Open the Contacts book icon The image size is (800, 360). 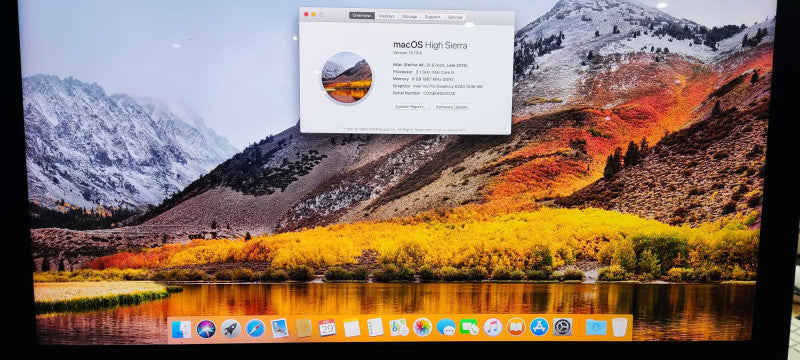point(304,328)
